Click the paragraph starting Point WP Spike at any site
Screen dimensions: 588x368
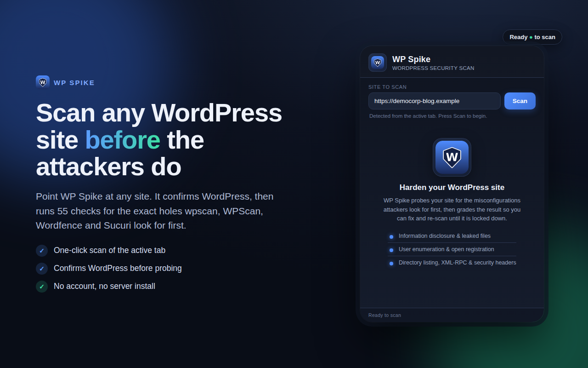tap(155, 211)
